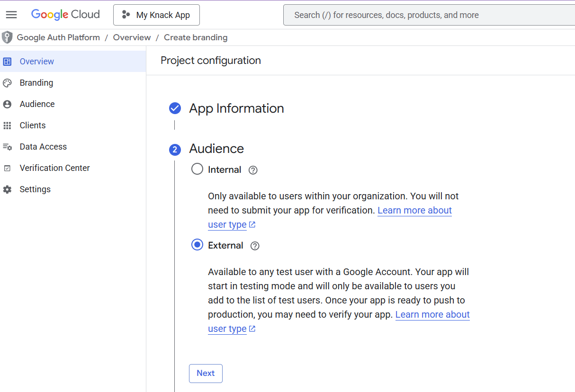Click the Next button
The image size is (575, 392).
(206, 373)
